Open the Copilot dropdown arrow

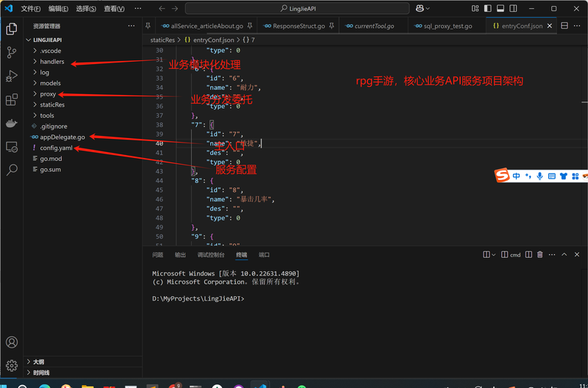point(428,8)
